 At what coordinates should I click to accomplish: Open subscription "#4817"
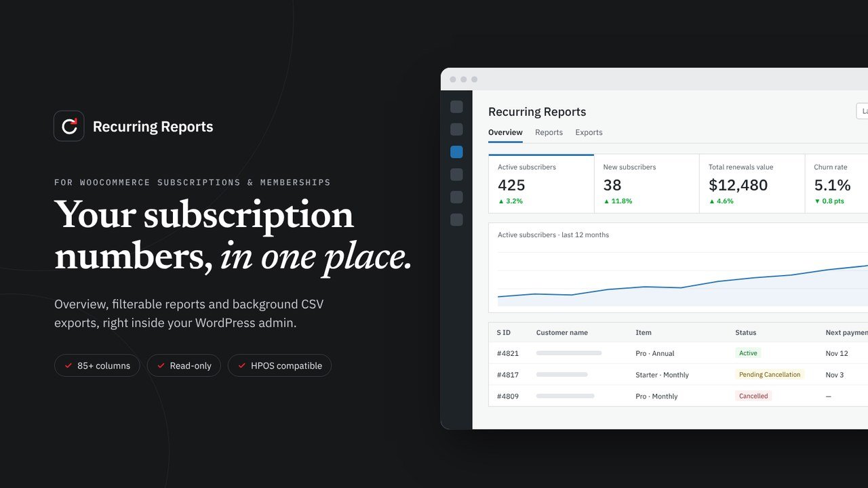[508, 375]
